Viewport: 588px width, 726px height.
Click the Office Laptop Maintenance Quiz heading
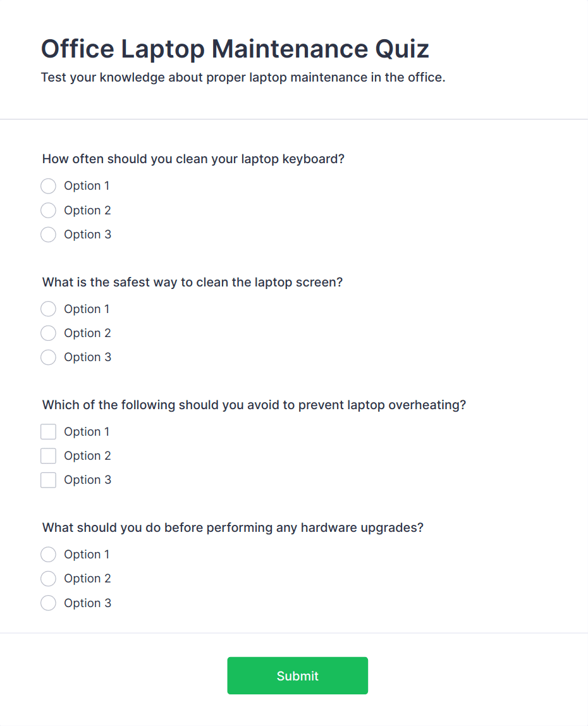235,49
